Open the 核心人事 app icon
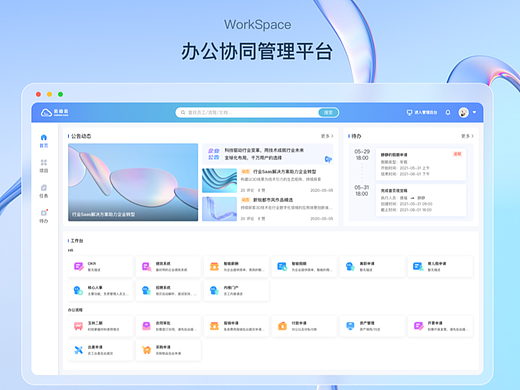This screenshot has height=390, width=520. 78,290
